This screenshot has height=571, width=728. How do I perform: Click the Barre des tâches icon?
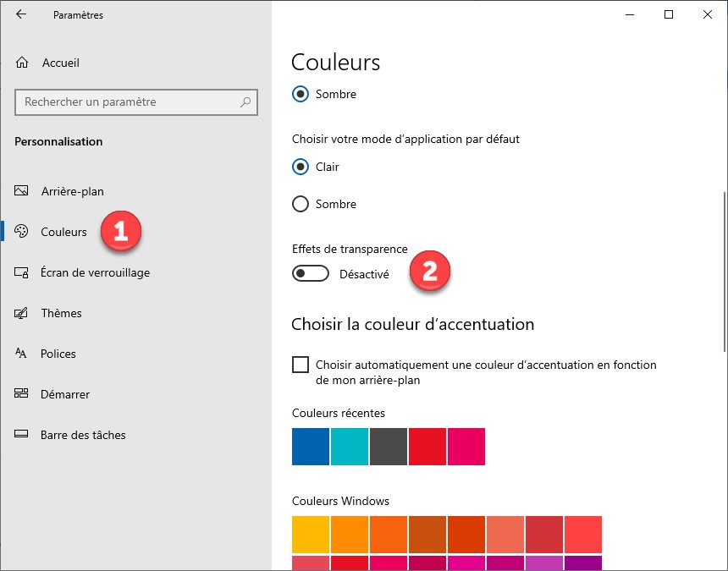[22, 435]
